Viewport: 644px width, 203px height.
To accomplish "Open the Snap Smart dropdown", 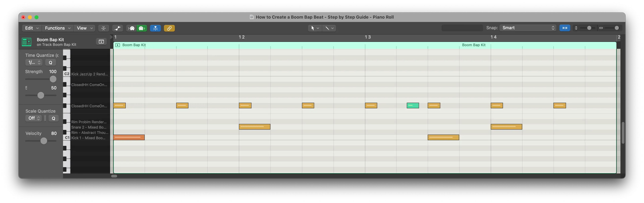I will pos(527,28).
